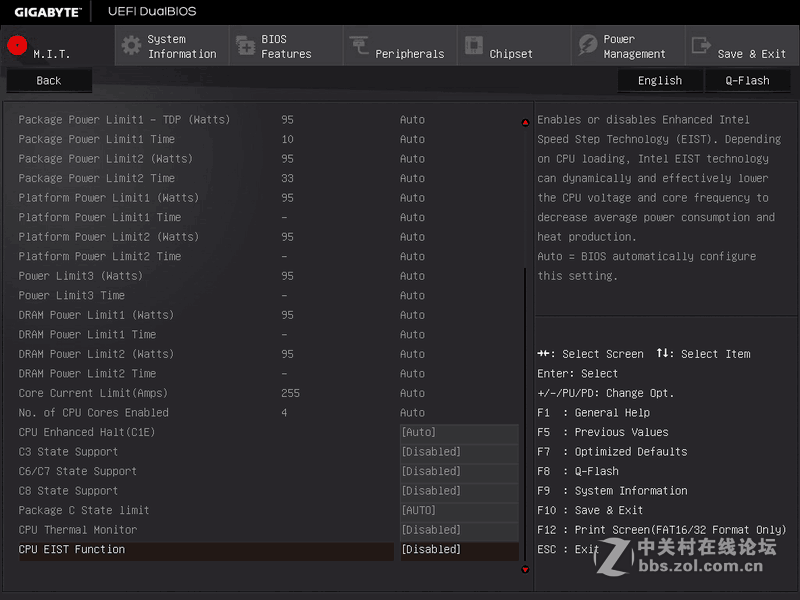
Task: Click the BIOS Features icon
Action: pyautogui.click(x=245, y=46)
